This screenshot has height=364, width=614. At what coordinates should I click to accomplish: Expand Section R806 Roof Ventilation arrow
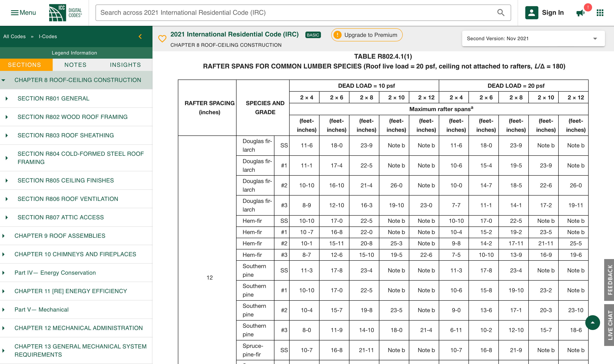click(7, 199)
